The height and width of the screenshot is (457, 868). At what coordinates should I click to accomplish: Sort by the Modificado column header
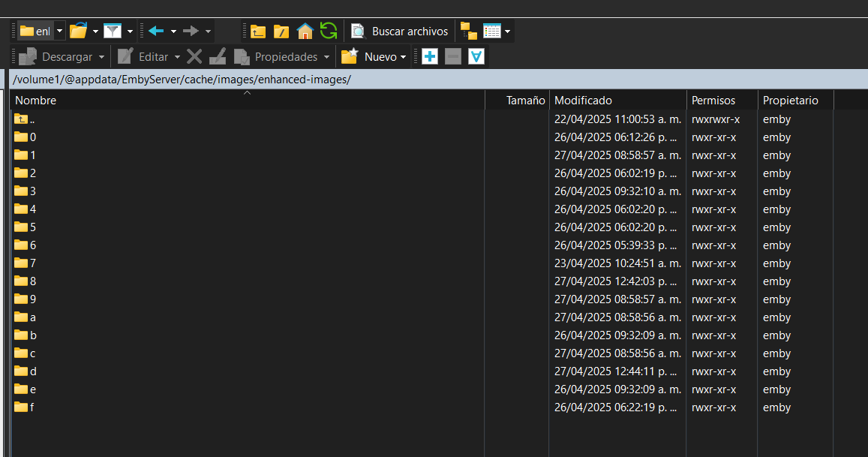583,101
